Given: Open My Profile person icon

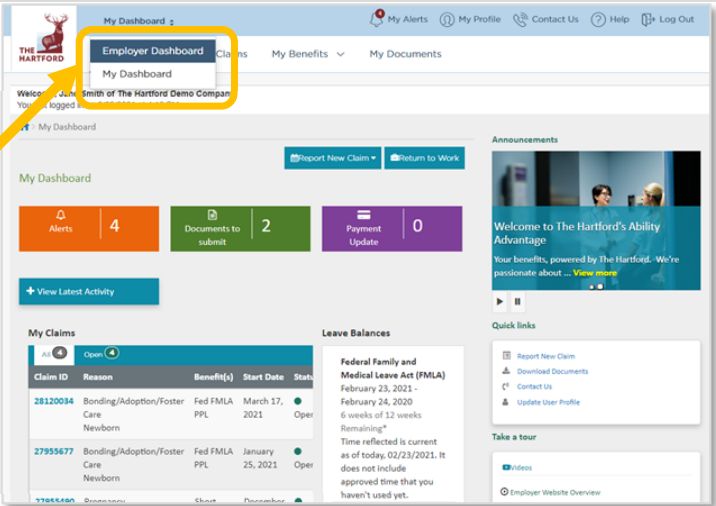Looking at the screenshot, I should point(447,20).
